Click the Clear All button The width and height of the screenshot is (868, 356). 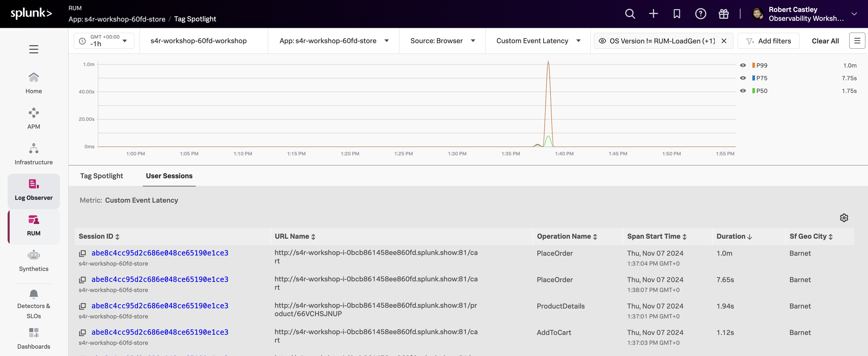click(x=825, y=41)
